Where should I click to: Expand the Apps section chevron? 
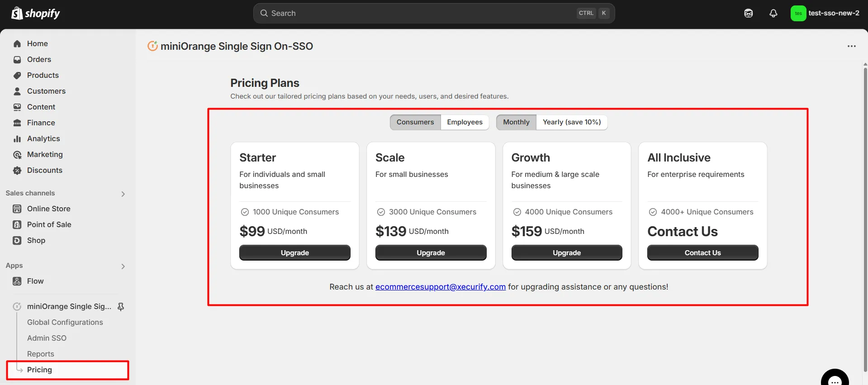(x=123, y=266)
